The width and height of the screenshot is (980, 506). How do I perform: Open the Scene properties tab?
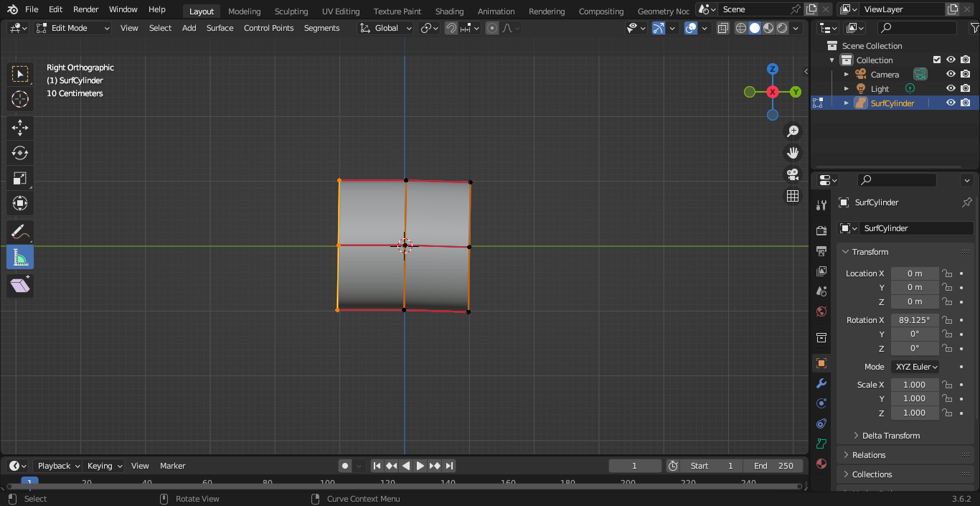click(821, 291)
